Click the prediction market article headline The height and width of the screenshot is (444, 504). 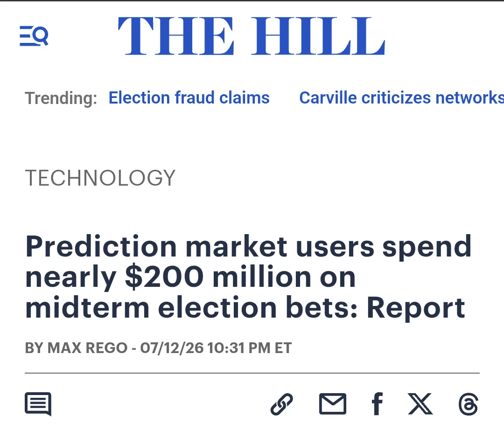pos(248,277)
